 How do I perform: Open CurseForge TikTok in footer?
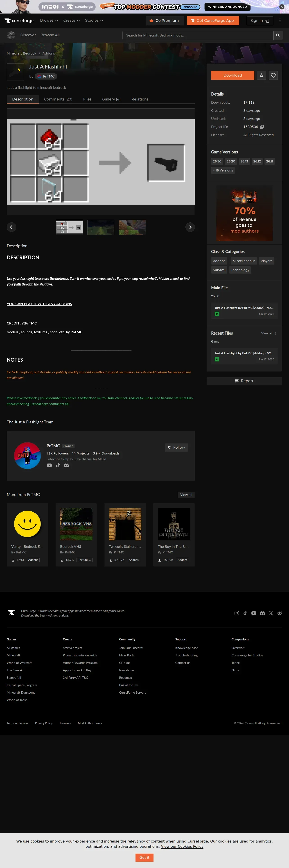pos(245,613)
